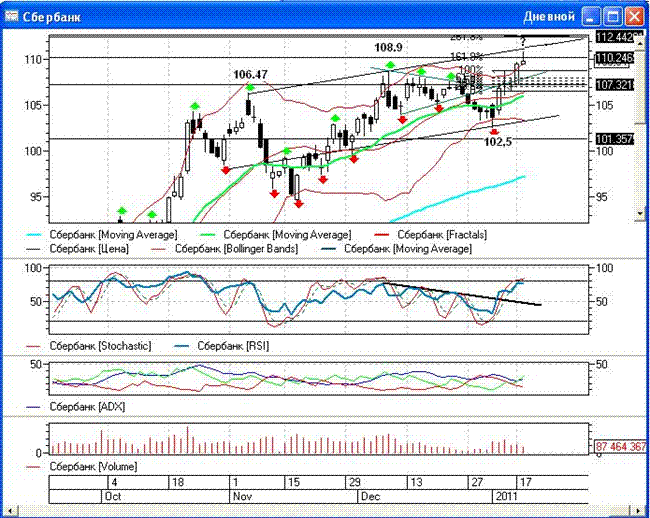The height and width of the screenshot is (518, 650).
Task: Click the 161.8% Fibonacci level label
Action: [467, 56]
